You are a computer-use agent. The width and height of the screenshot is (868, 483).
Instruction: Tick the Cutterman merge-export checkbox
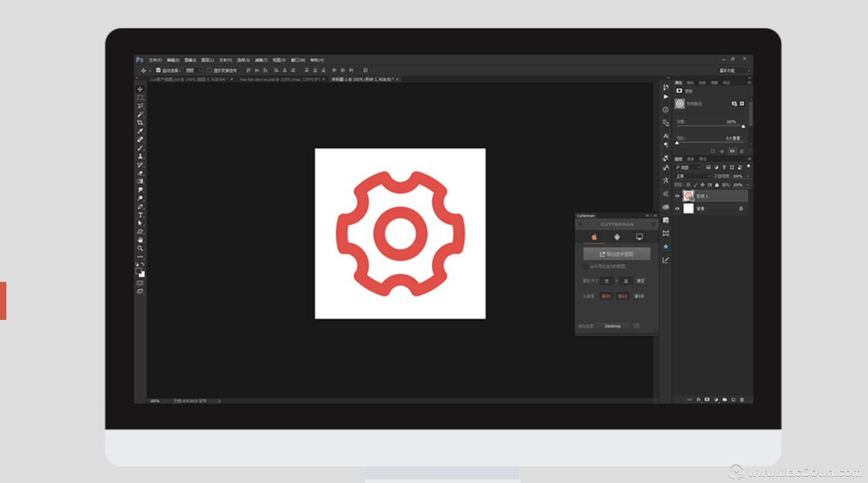pyautogui.click(x=586, y=267)
